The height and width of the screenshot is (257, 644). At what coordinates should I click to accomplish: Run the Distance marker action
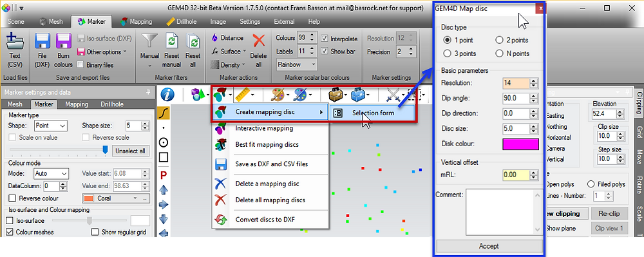[x=227, y=38]
